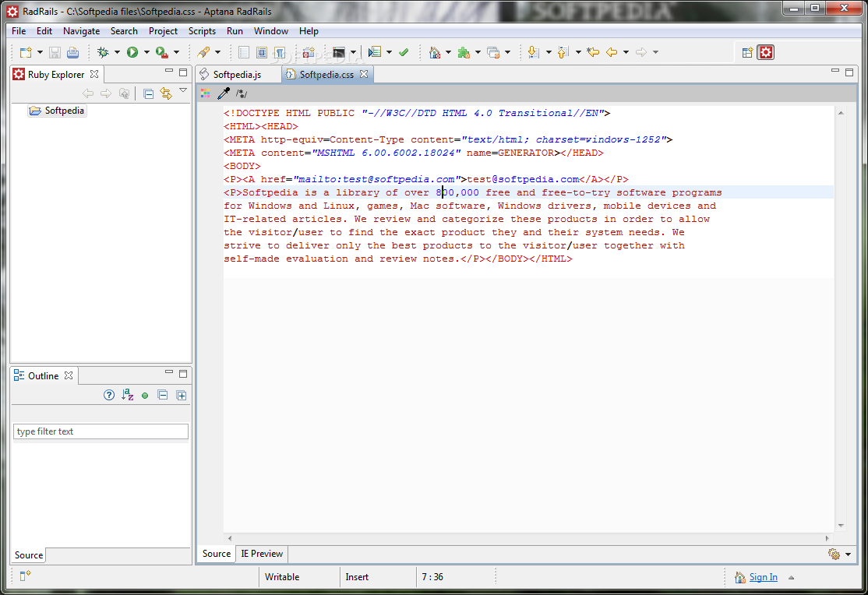Click the Debug bug icon
The image size is (868, 595).
(103, 53)
